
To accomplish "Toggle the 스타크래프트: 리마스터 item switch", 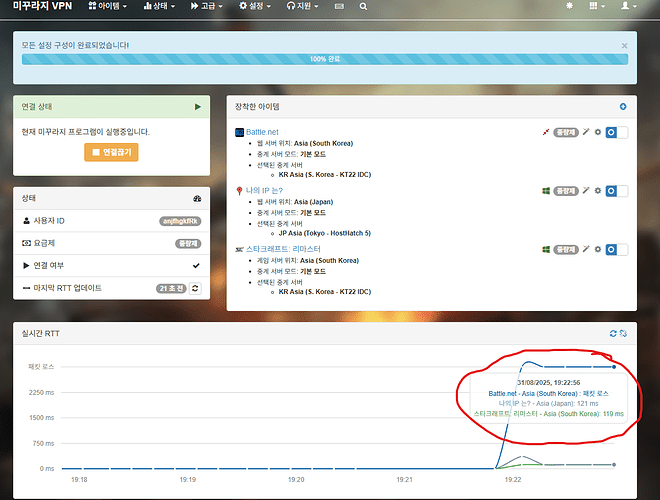I will (617, 250).
